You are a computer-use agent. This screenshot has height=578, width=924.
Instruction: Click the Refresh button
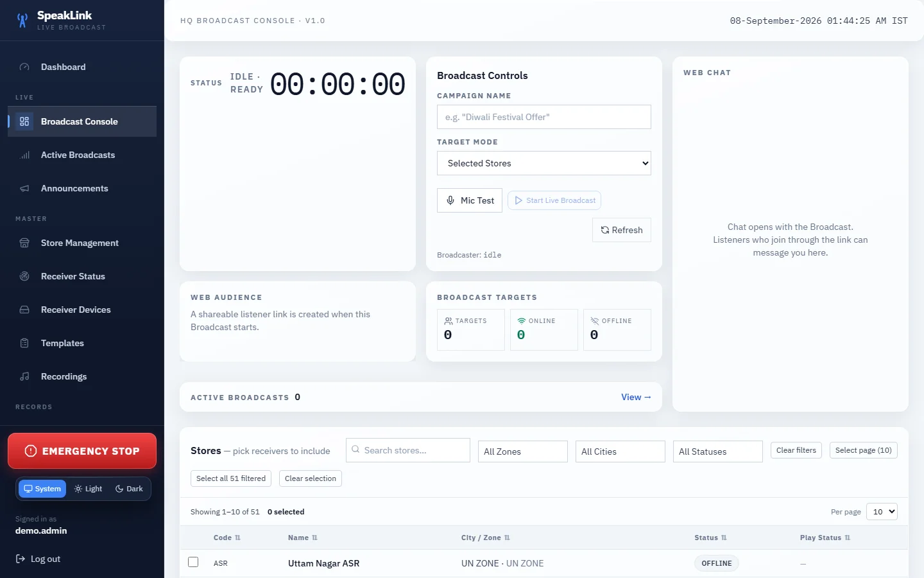pyautogui.click(x=622, y=230)
